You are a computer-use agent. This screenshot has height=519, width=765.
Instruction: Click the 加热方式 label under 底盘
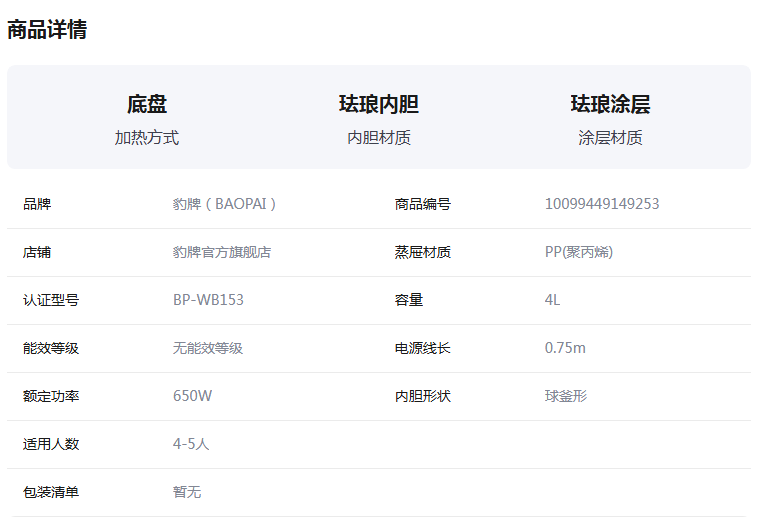(147, 138)
